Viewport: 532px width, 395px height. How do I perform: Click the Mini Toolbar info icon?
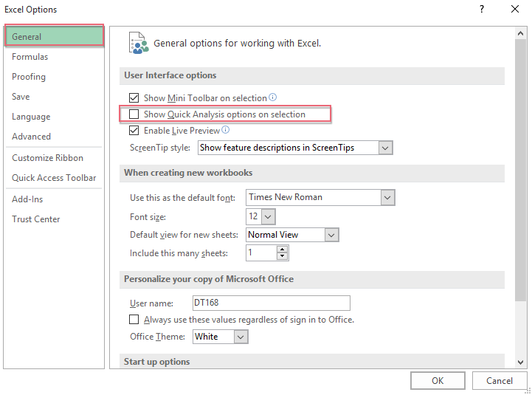pos(272,97)
